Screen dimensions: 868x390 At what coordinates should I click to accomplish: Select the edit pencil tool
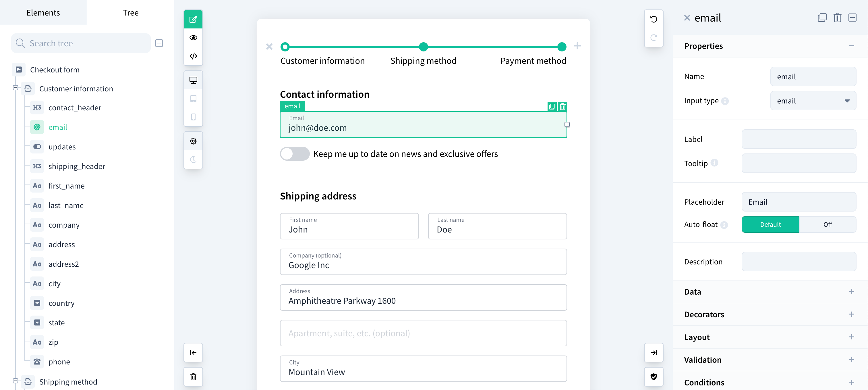pyautogui.click(x=193, y=19)
